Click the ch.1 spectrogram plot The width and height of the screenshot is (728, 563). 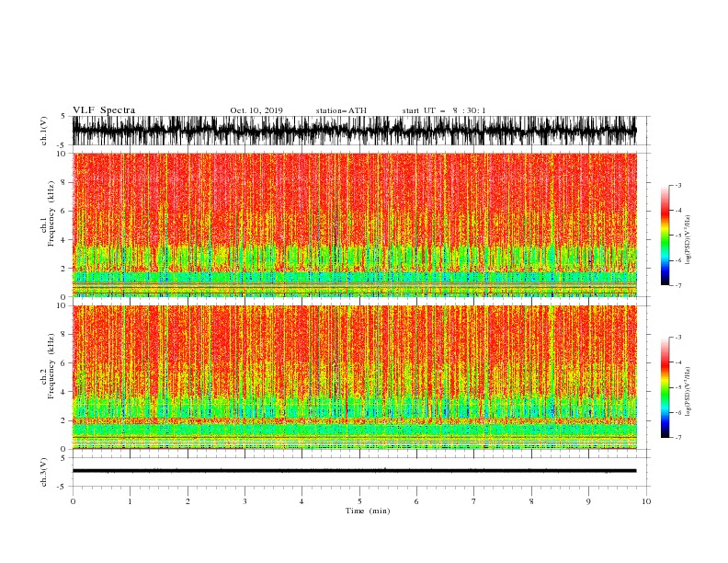(x=354, y=224)
